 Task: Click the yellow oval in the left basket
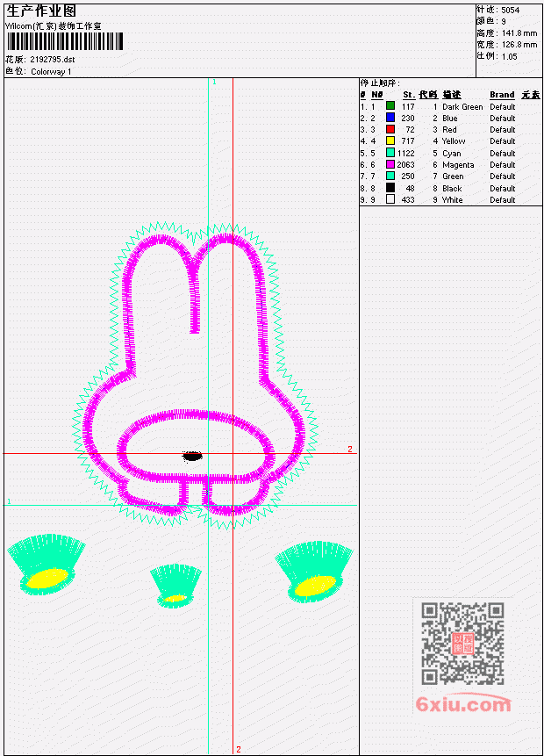pos(47,579)
